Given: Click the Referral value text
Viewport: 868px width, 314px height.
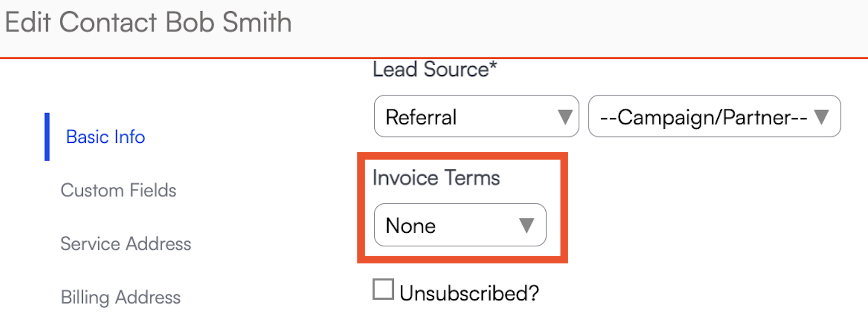Looking at the screenshot, I should pyautogui.click(x=421, y=117).
